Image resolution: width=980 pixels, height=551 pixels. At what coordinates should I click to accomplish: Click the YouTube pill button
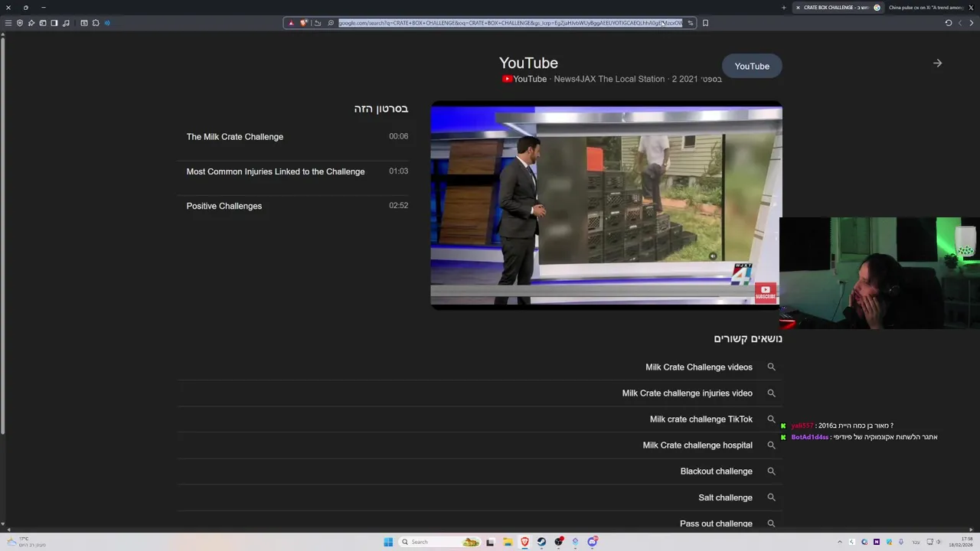(x=752, y=67)
